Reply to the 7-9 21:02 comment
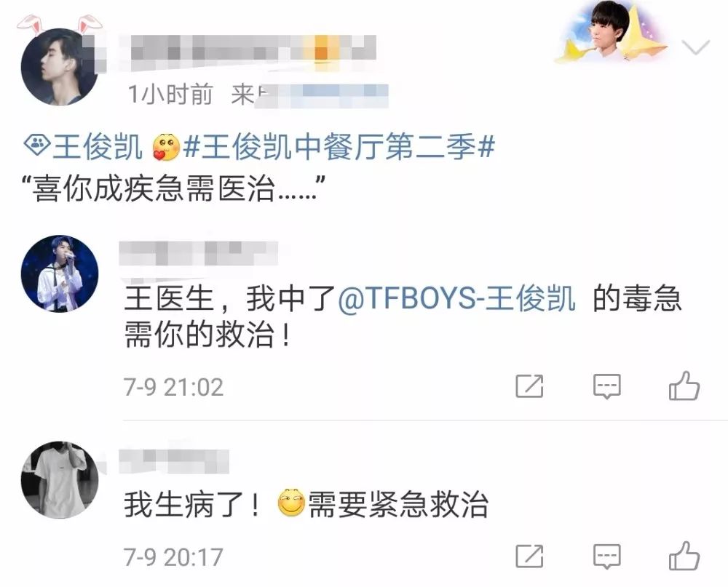728x587 pixels. point(607,386)
